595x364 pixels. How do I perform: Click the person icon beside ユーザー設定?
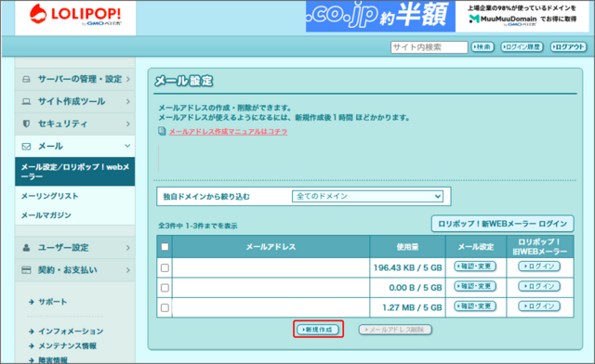[26, 248]
